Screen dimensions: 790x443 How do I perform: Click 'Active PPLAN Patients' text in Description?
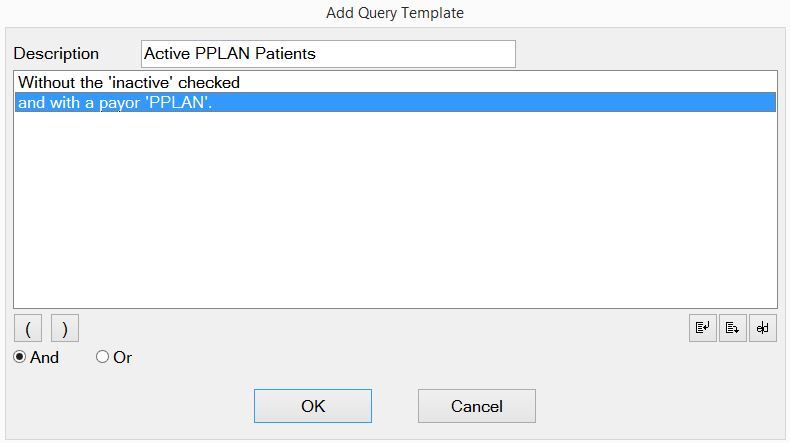tap(230, 53)
